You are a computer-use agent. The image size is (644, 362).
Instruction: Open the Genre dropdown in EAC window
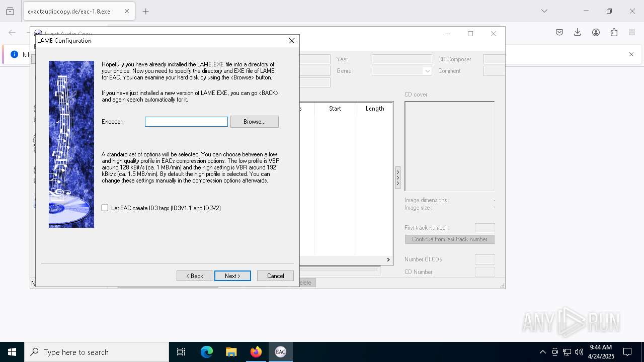[x=428, y=71]
